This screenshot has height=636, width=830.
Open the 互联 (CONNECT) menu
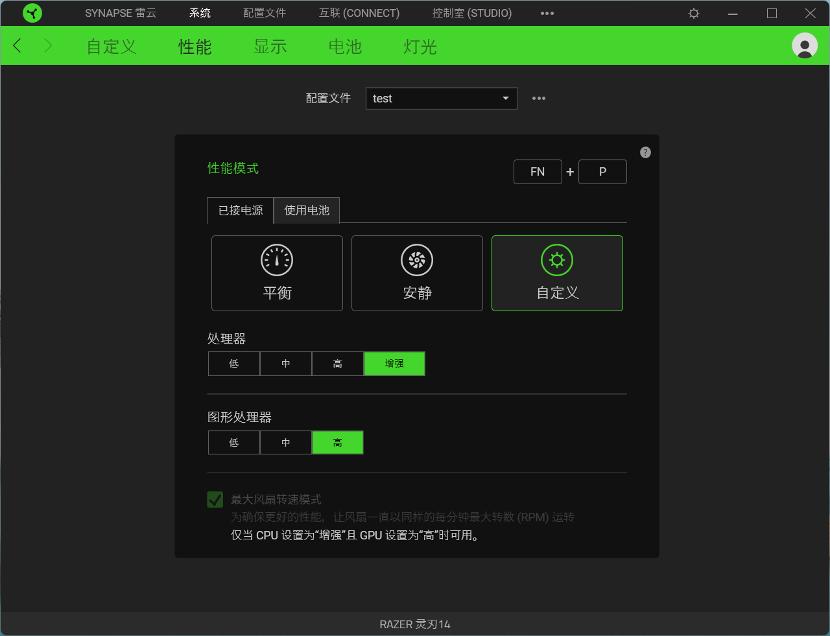tap(359, 13)
